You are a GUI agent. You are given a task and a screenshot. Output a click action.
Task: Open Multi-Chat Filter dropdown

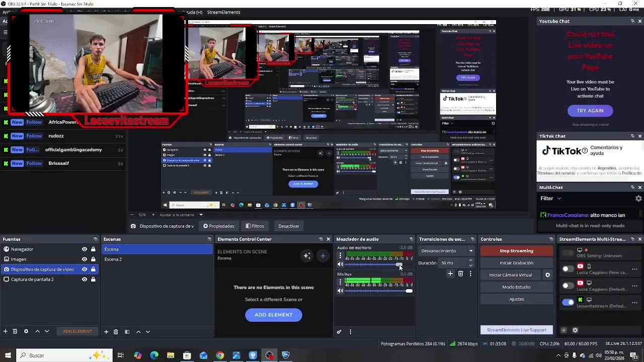point(550,199)
